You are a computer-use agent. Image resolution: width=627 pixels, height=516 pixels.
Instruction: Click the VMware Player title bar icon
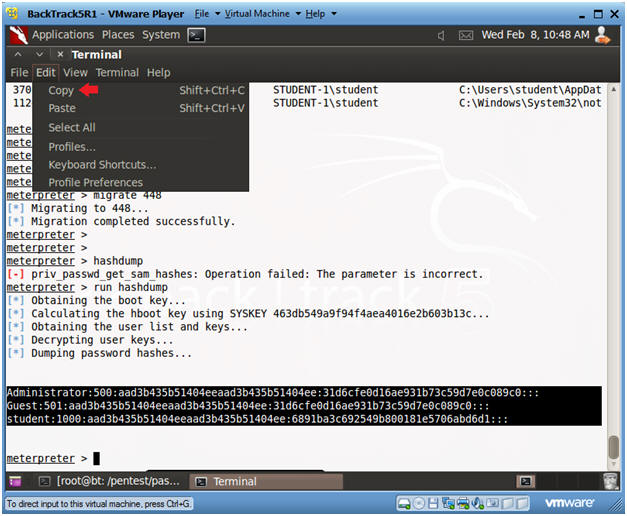(12, 13)
